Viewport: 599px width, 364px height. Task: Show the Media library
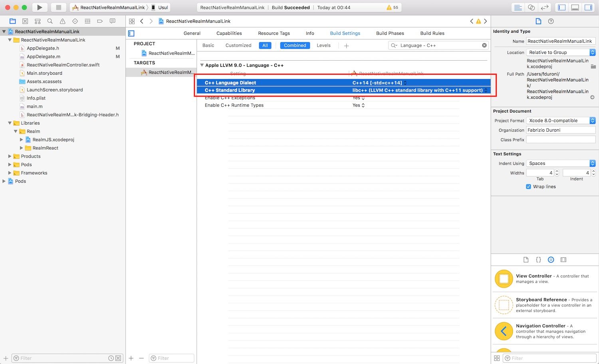point(563,260)
